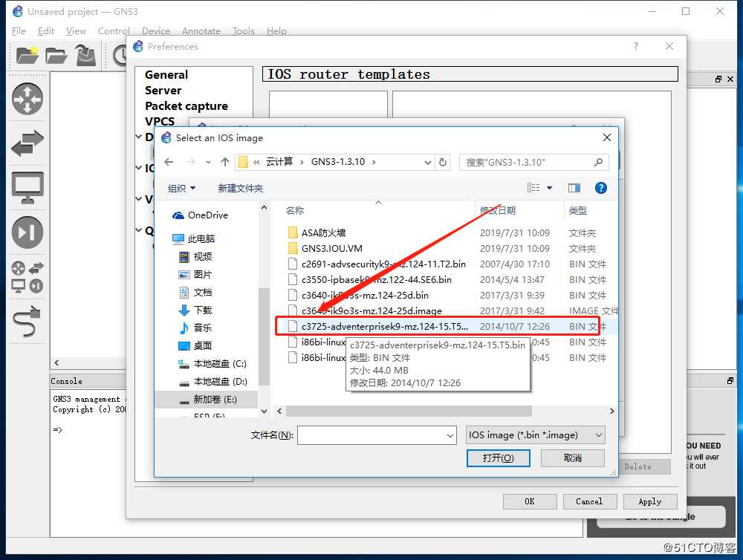Select the Add a link tool

[27, 321]
